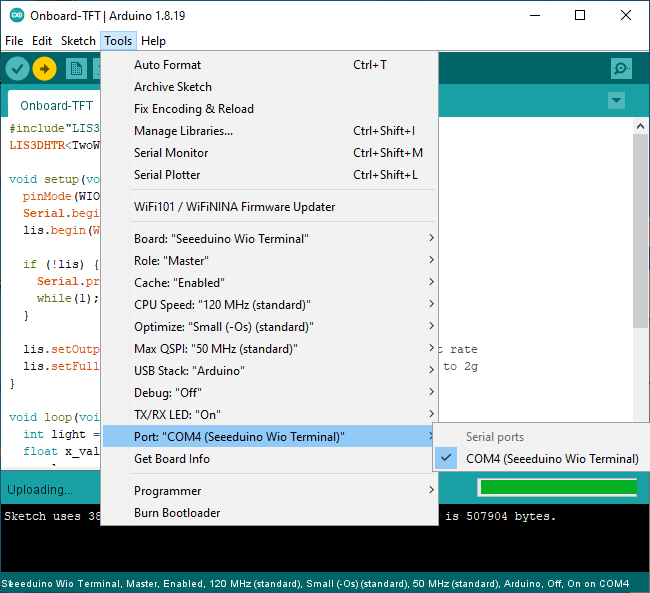Minimize the Arduino window
The image size is (650, 593).
[535, 16]
